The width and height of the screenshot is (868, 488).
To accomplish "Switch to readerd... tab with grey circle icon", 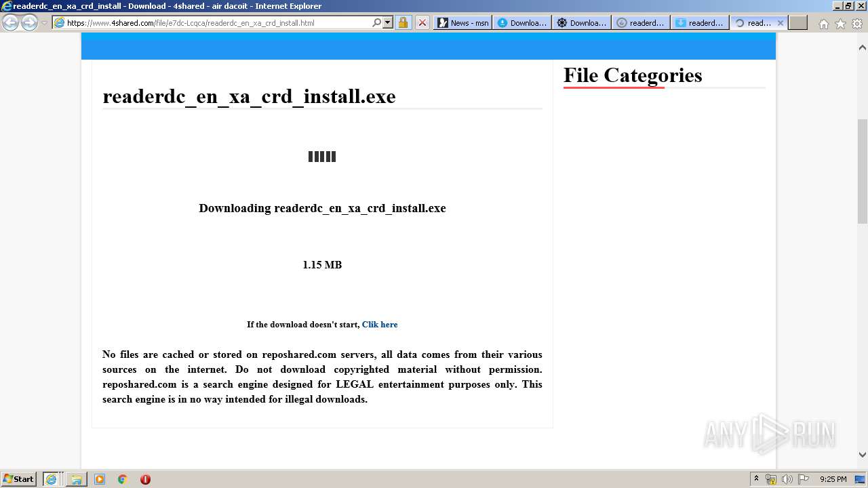I will pos(641,22).
